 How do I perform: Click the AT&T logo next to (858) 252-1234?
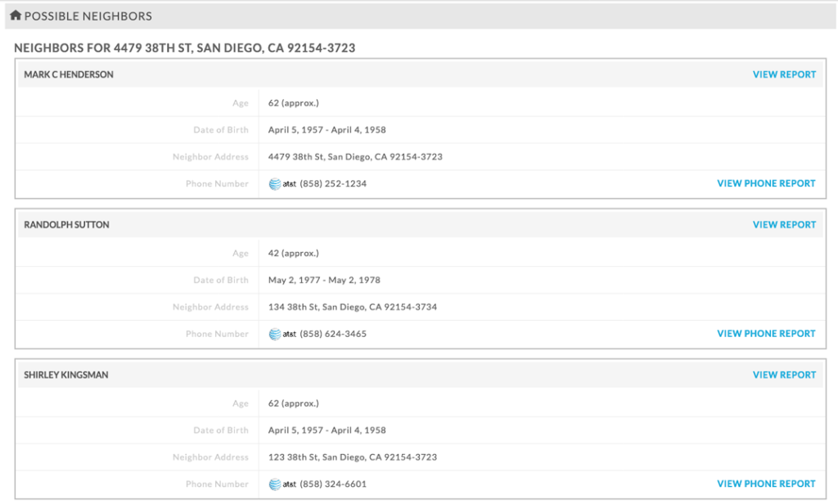point(282,184)
